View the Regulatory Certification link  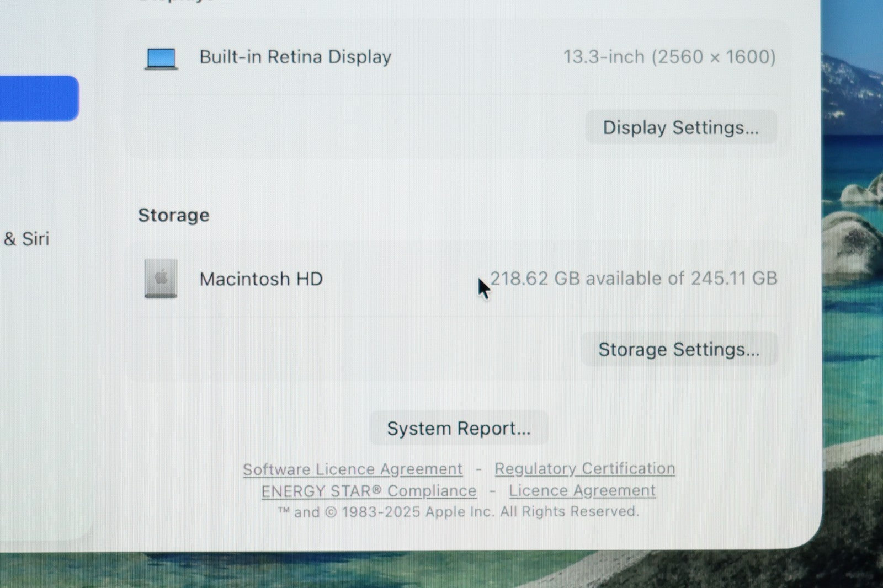coord(584,468)
